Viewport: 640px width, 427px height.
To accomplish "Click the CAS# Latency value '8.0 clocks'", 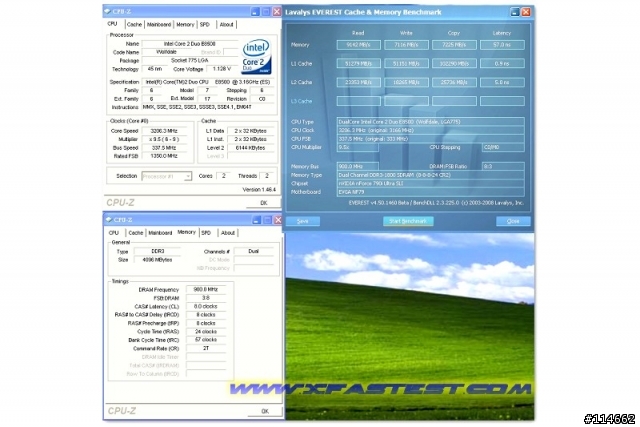I will coord(206,306).
